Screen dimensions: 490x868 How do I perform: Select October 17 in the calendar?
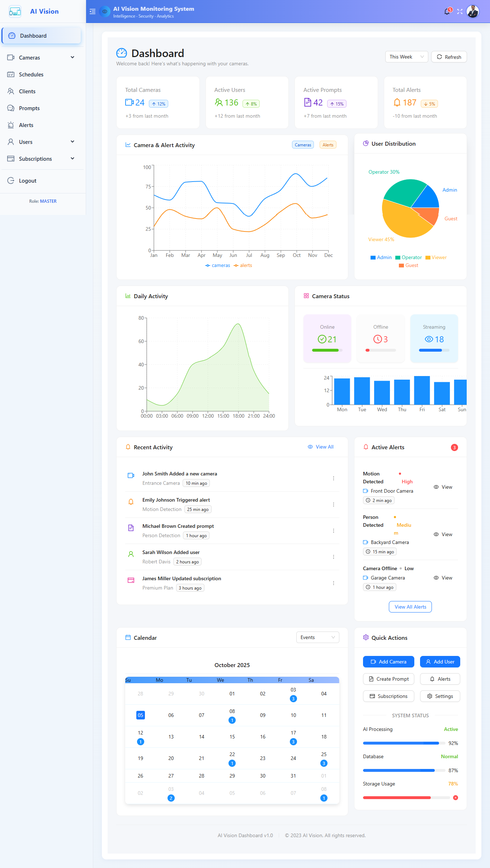pyautogui.click(x=293, y=733)
